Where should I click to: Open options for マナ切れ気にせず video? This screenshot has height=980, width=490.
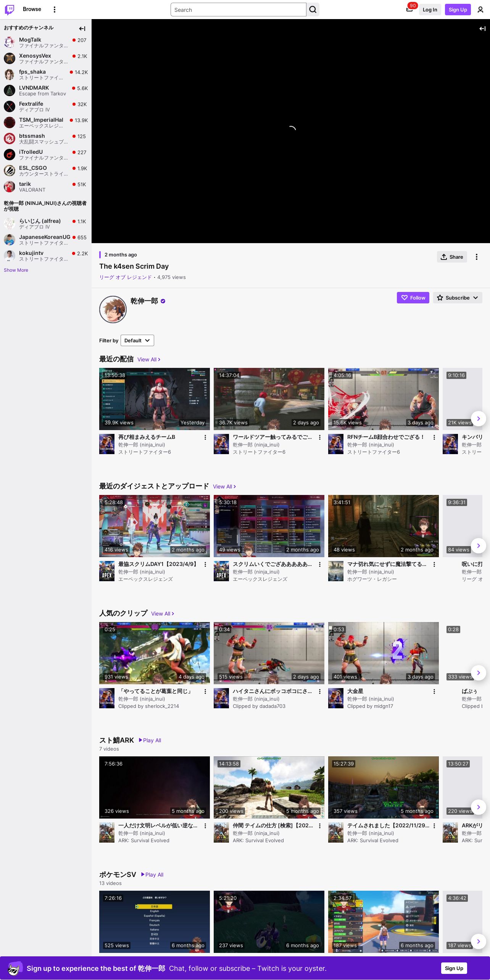tap(434, 564)
